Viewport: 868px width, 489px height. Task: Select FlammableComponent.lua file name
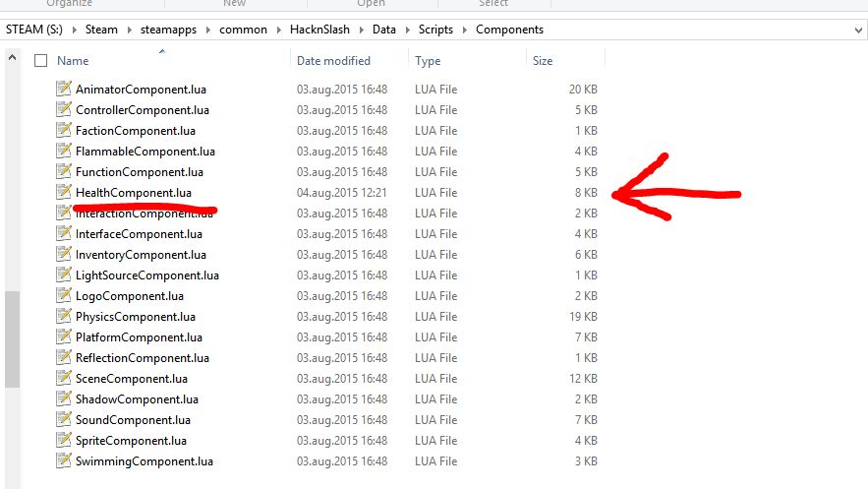point(145,152)
